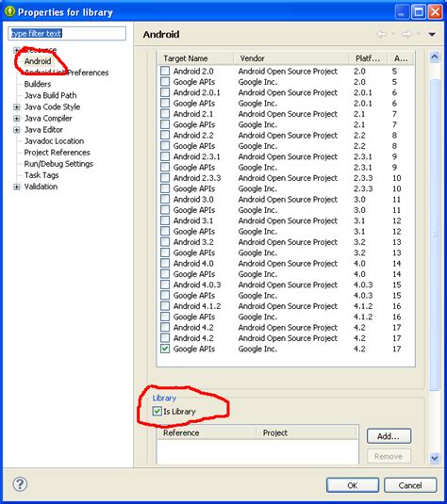Click the back navigation arrow icon

point(381,34)
